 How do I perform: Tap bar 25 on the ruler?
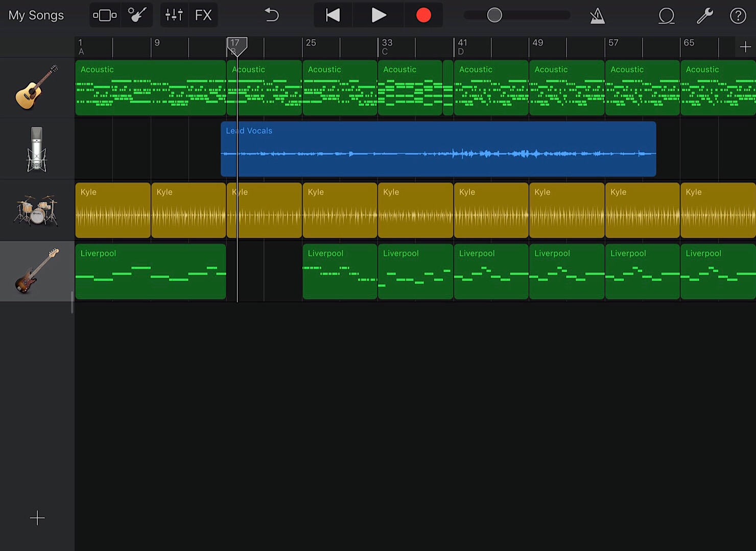pos(311,43)
